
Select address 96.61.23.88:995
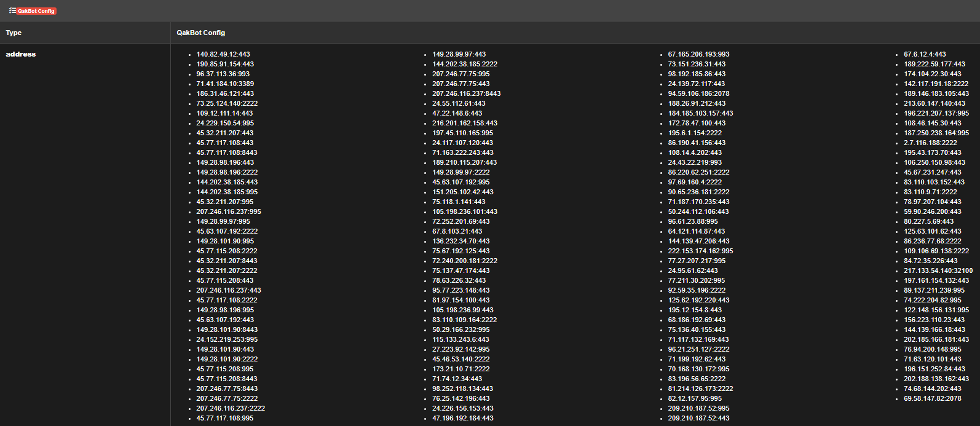pyautogui.click(x=694, y=221)
